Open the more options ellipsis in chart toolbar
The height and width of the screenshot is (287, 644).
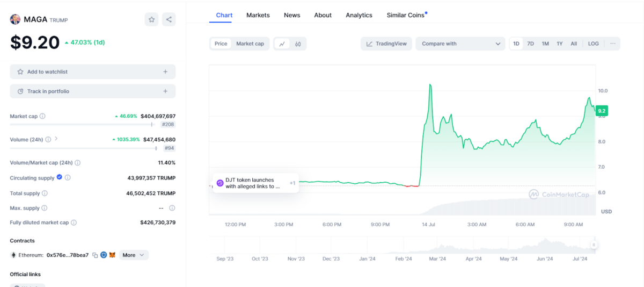[613, 44]
